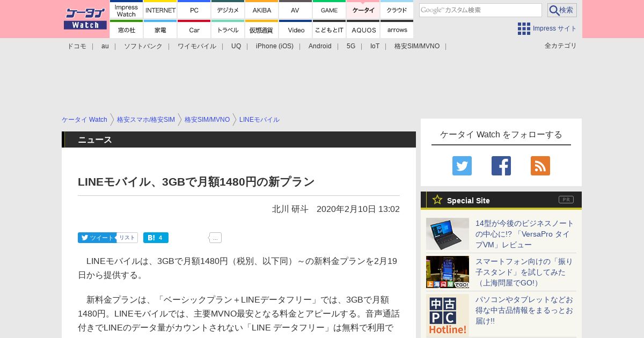Open the Video tab
Screen dimensions: 644x338
[295, 30]
